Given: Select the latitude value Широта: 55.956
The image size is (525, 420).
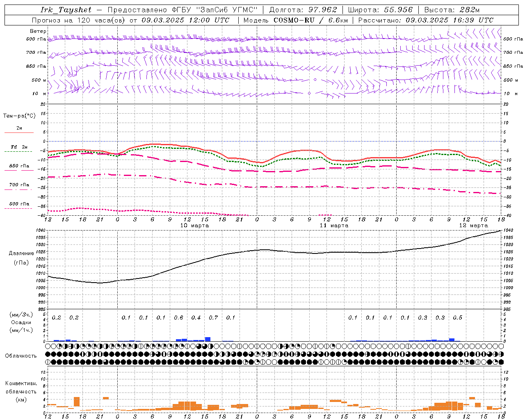Looking at the screenshot, I should [380, 10].
